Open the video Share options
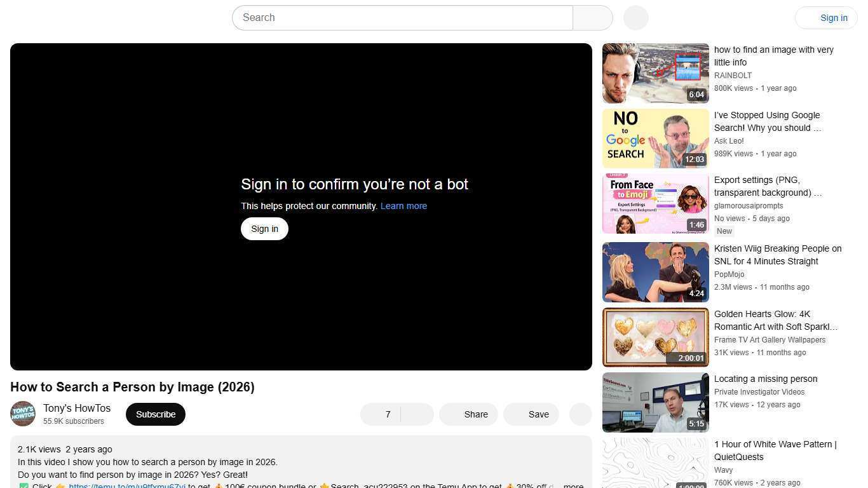 pos(468,414)
